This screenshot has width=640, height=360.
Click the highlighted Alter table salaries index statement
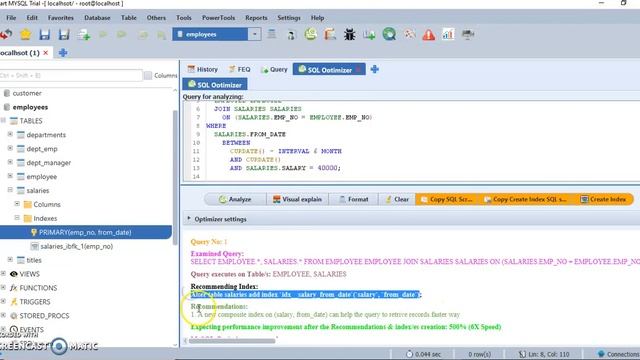(x=306, y=294)
